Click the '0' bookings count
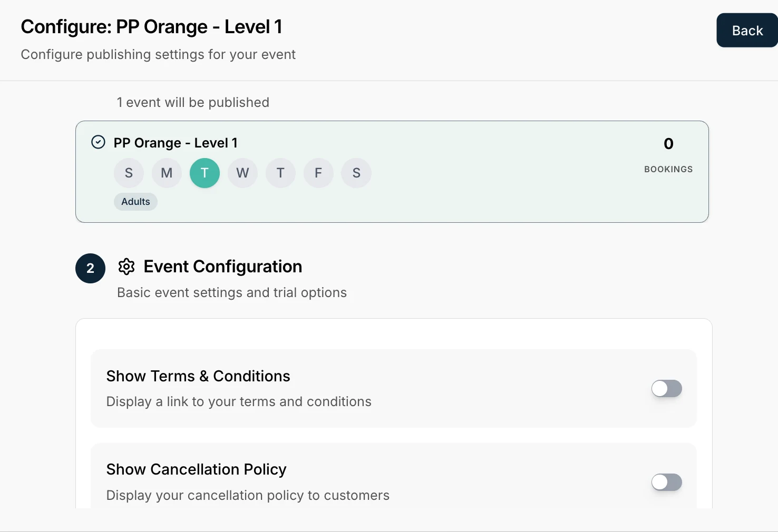 (x=668, y=144)
